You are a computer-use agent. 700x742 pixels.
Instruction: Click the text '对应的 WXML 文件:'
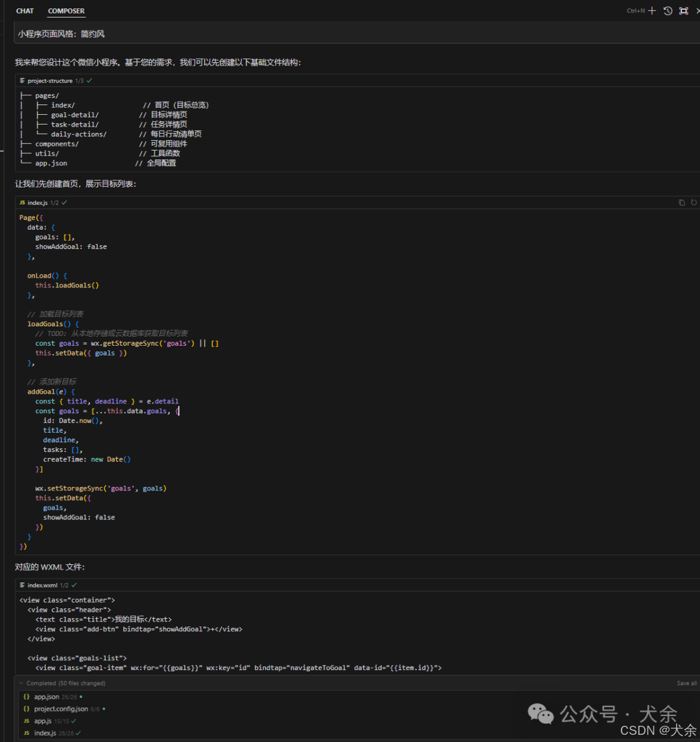click(50, 567)
